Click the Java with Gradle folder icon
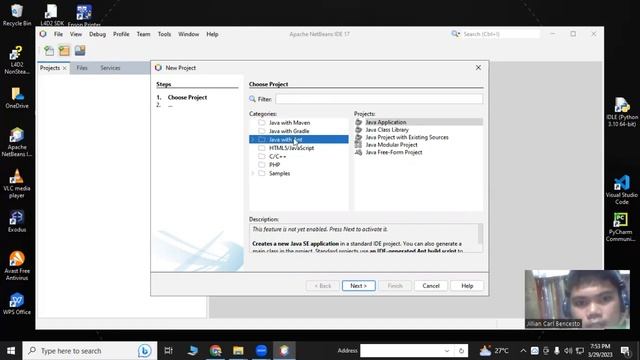Screen dimensions: 640x360 [x=262, y=131]
